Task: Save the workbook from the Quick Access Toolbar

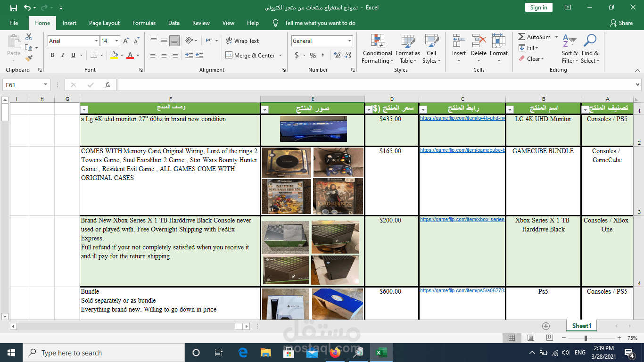Action: click(14, 8)
